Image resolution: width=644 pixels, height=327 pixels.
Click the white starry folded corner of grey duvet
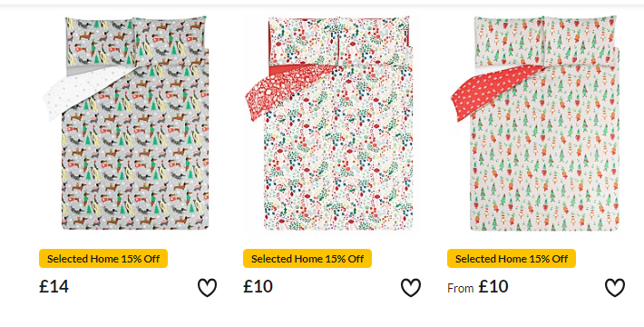[84, 93]
